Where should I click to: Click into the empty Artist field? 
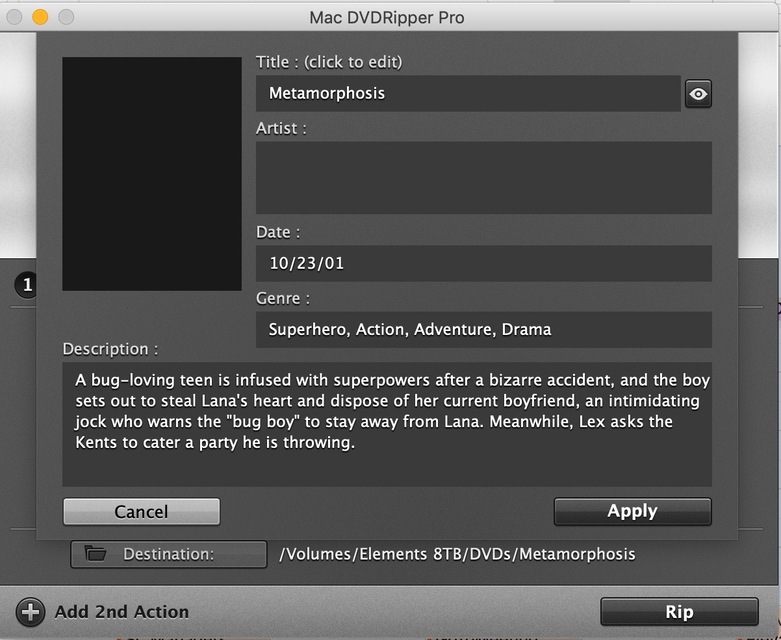point(484,178)
